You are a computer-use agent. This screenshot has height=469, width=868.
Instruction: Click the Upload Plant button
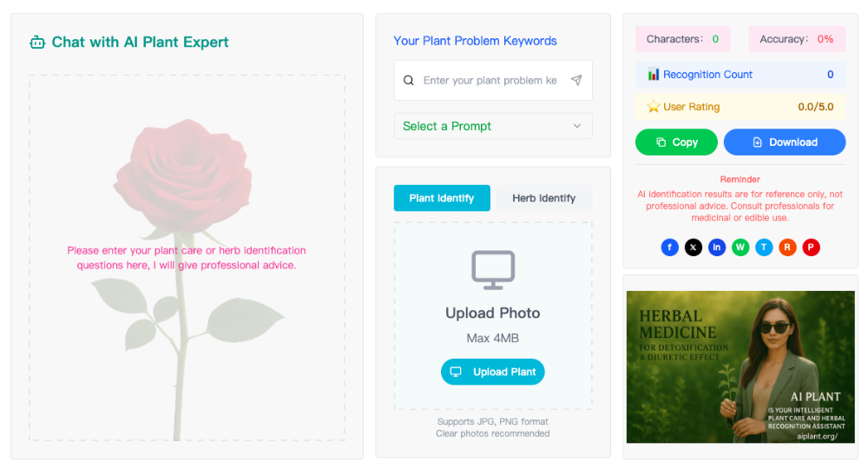click(493, 372)
